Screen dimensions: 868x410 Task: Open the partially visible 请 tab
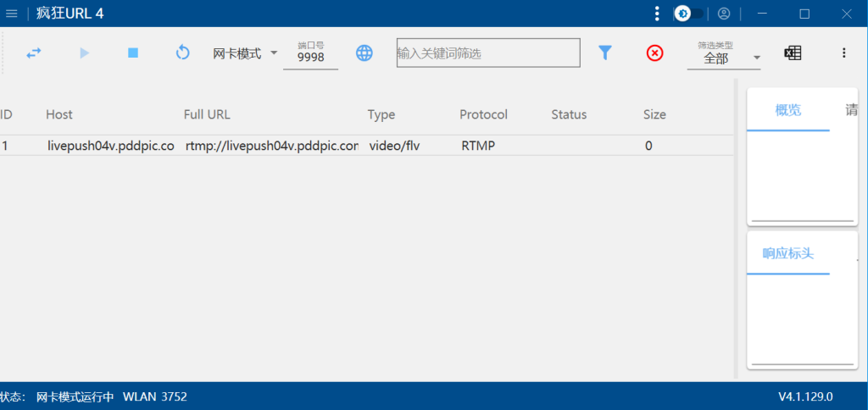[x=851, y=110]
